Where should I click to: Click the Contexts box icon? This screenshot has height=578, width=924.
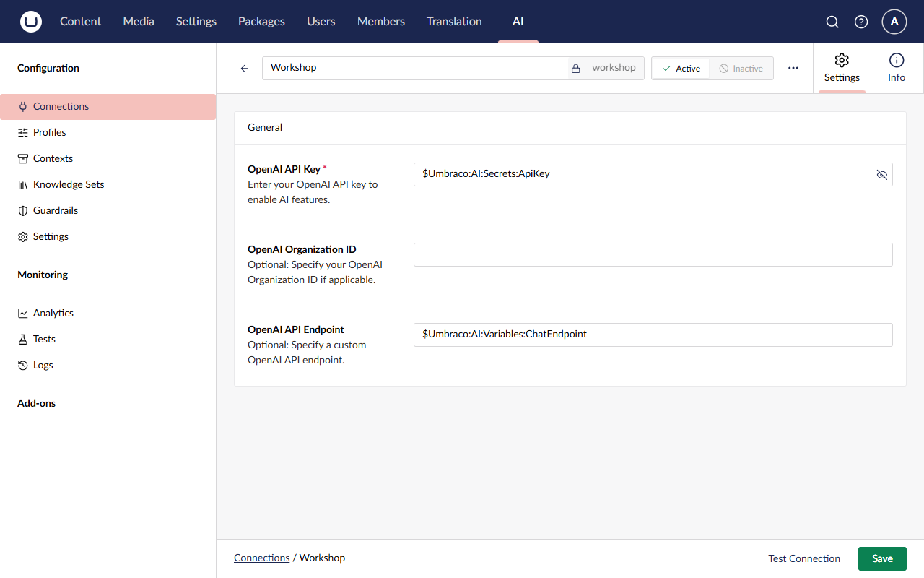23,158
